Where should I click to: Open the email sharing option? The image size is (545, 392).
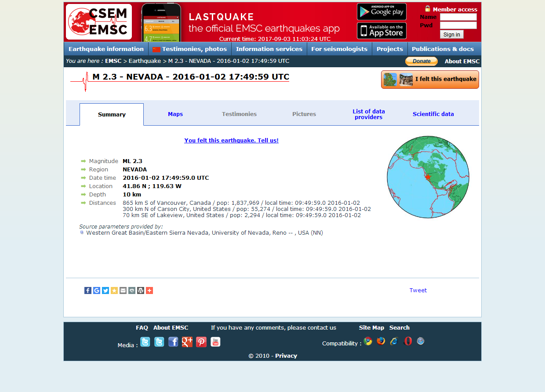pyautogui.click(x=123, y=290)
